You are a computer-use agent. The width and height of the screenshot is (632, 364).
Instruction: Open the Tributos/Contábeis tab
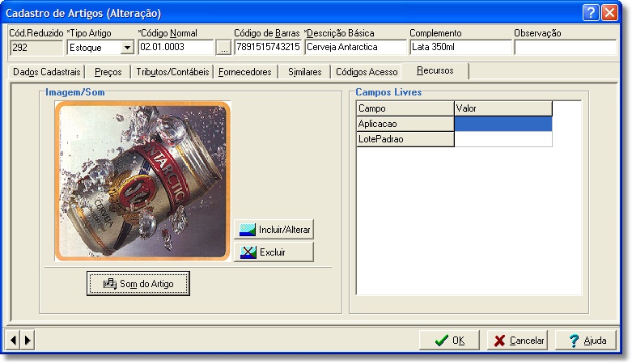tap(172, 72)
